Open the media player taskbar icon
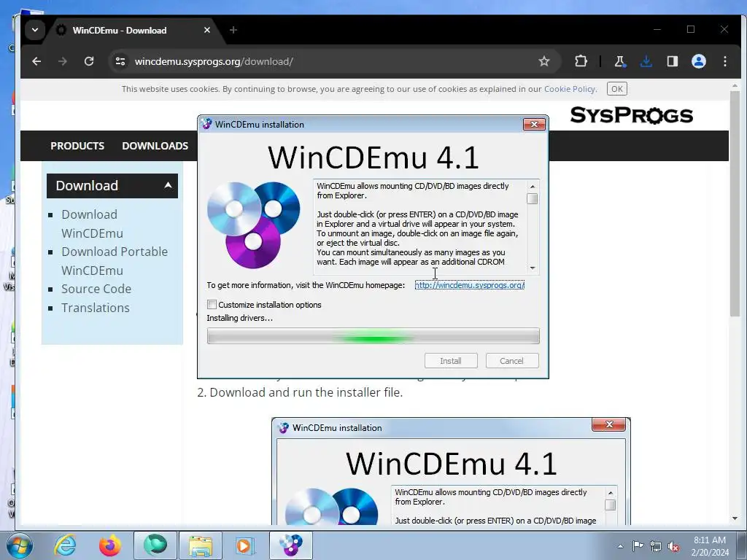The image size is (747, 560). pos(245,545)
